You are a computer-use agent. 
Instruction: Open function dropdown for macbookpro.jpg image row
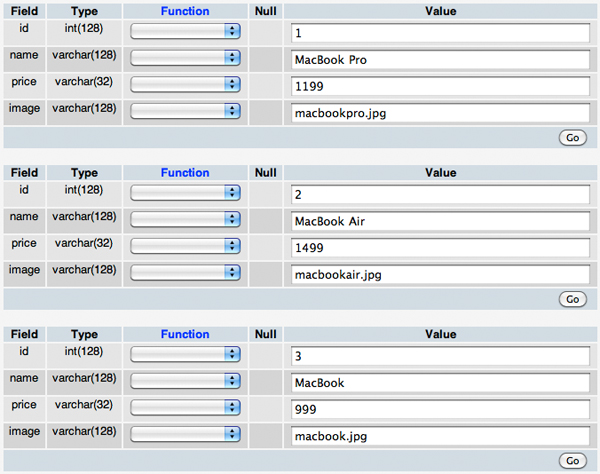click(185, 111)
